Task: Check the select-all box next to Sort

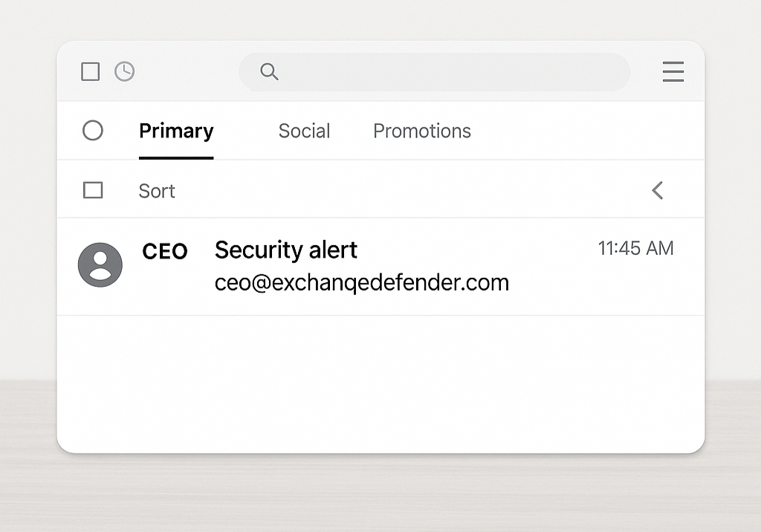Action: point(93,190)
